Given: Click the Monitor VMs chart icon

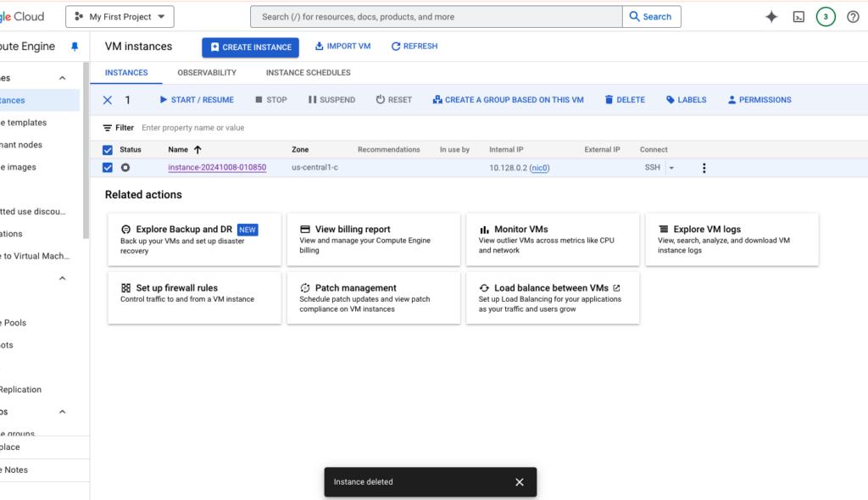Looking at the screenshot, I should [x=484, y=229].
